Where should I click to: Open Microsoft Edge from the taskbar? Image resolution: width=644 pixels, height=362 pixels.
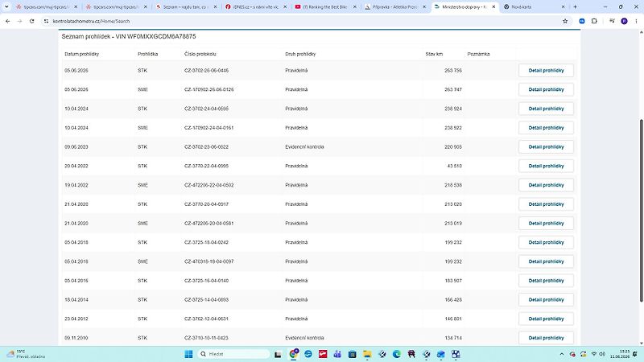[396, 354]
